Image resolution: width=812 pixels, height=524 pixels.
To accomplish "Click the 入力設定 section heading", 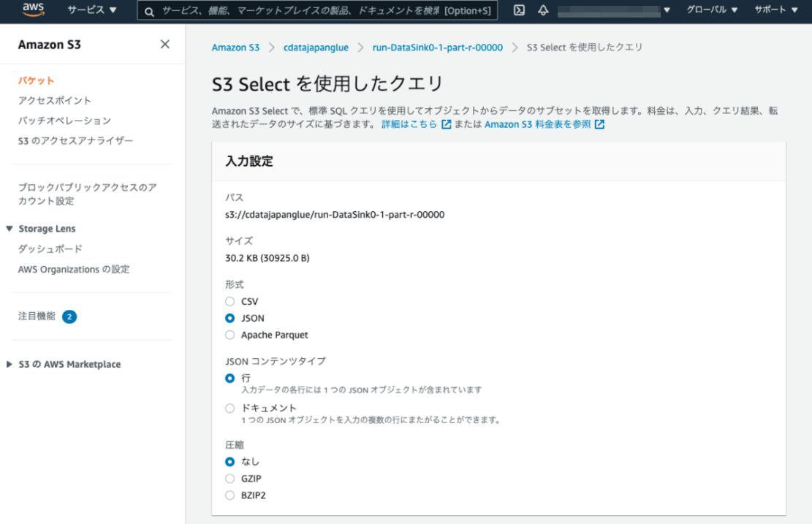I will tap(249, 161).
